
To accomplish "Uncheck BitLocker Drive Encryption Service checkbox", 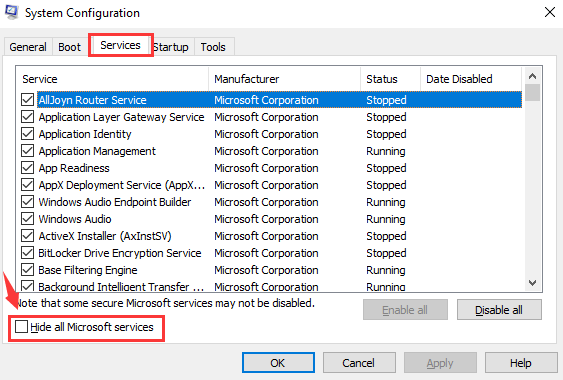I will pos(28,253).
